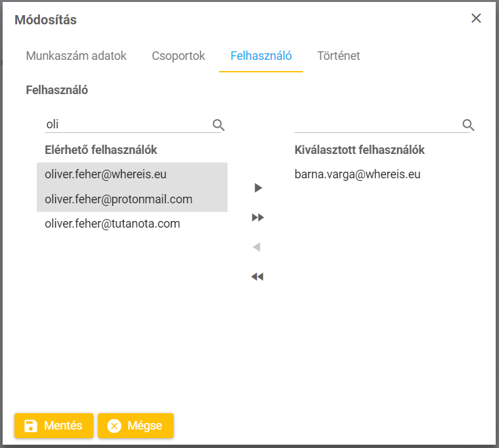Open the Munkaszám adatok tab
The image size is (499, 448).
76,56
